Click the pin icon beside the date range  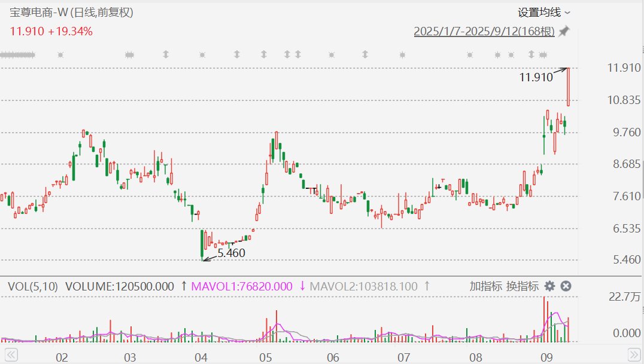click(x=563, y=32)
